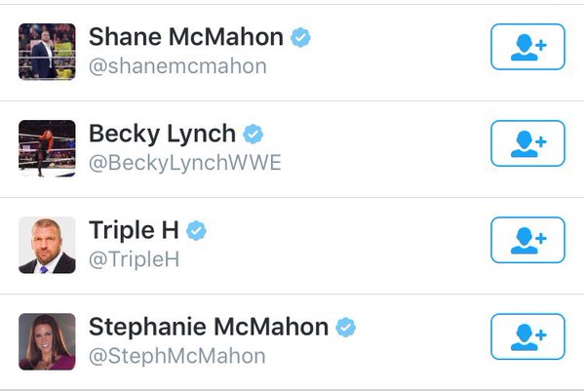Open the Stephanie McMahon display name
The height and width of the screenshot is (392, 584).
point(209,327)
